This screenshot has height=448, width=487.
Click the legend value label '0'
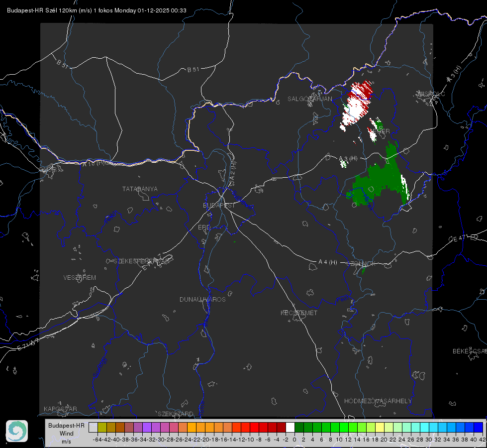pyautogui.click(x=295, y=440)
